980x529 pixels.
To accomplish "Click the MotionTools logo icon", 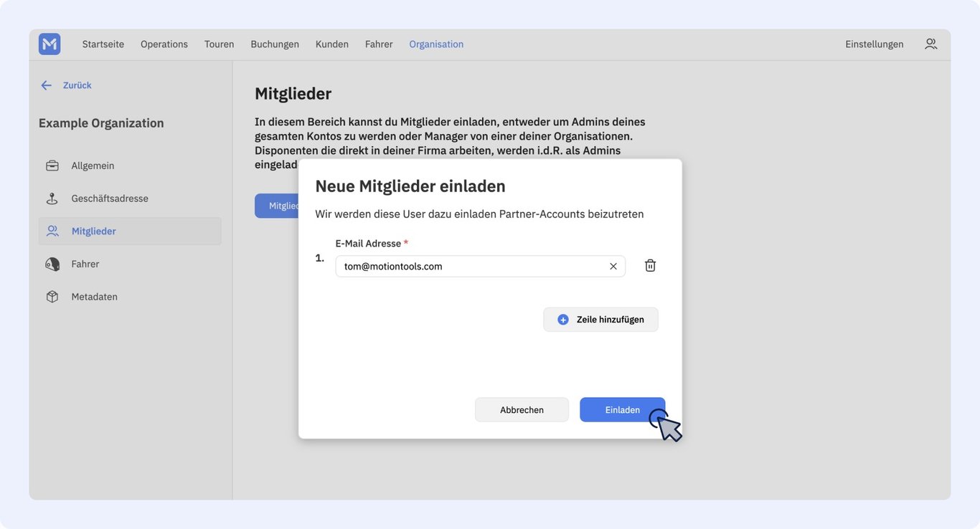I will [50, 44].
